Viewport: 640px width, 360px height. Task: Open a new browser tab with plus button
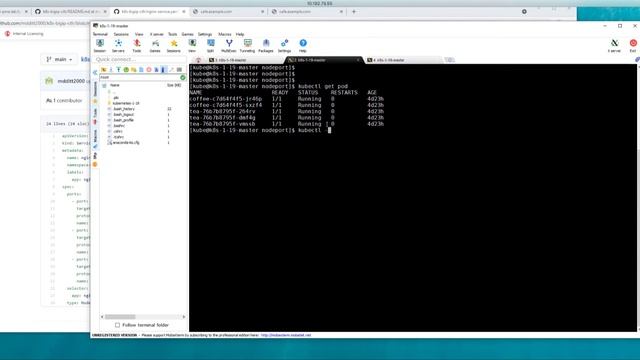pyautogui.click(x=354, y=12)
